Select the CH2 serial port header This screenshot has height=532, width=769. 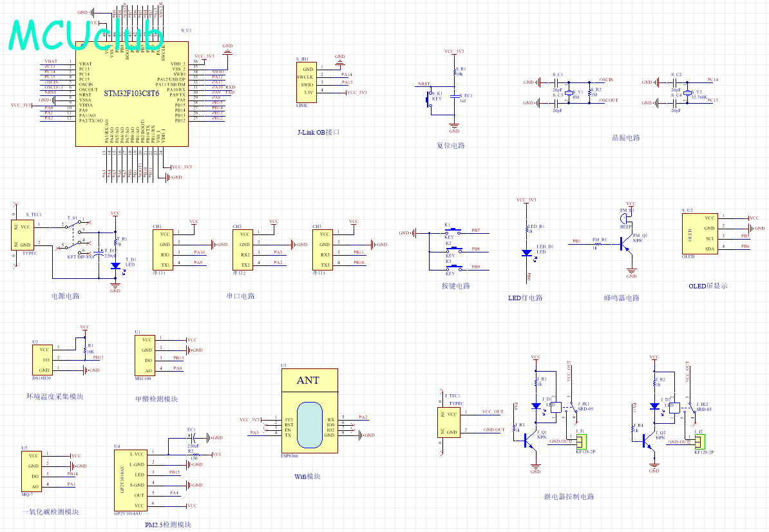click(243, 249)
